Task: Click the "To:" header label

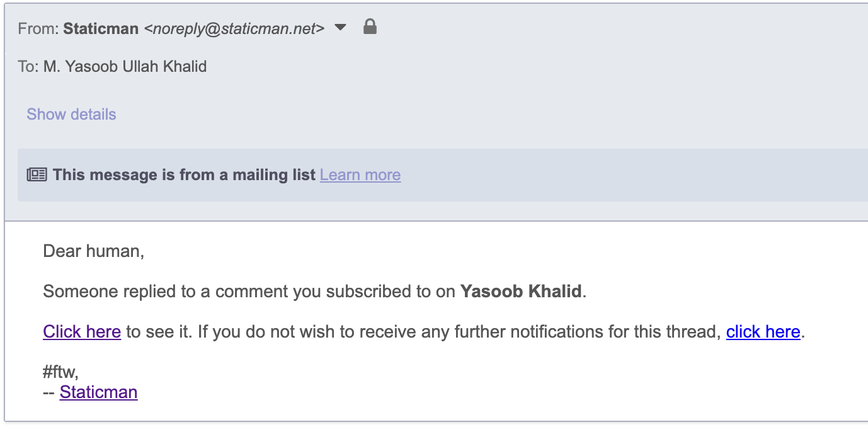Action: (x=28, y=66)
